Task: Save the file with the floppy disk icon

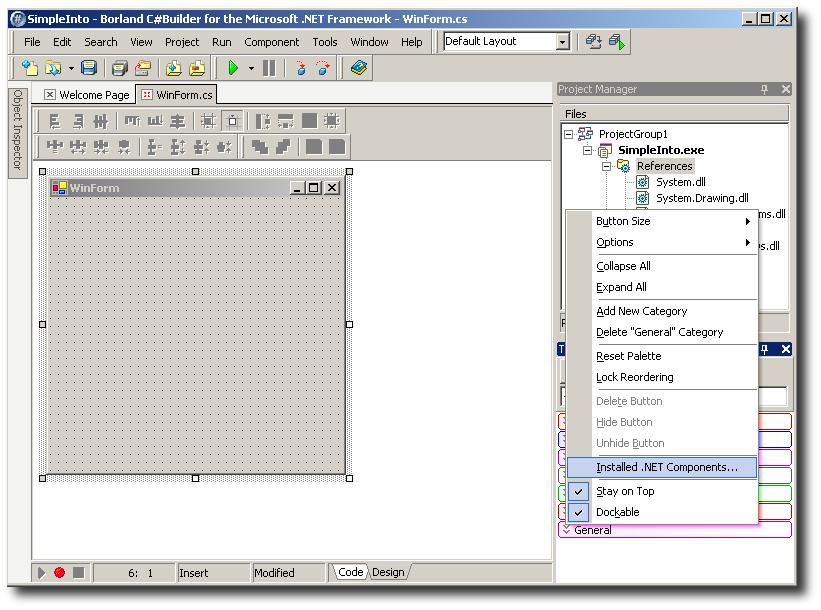Action: pos(89,68)
